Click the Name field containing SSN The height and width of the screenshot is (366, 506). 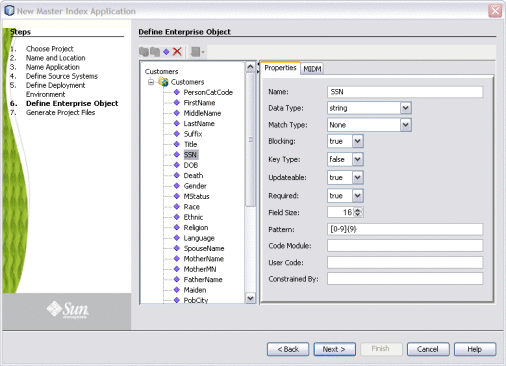[405, 92]
